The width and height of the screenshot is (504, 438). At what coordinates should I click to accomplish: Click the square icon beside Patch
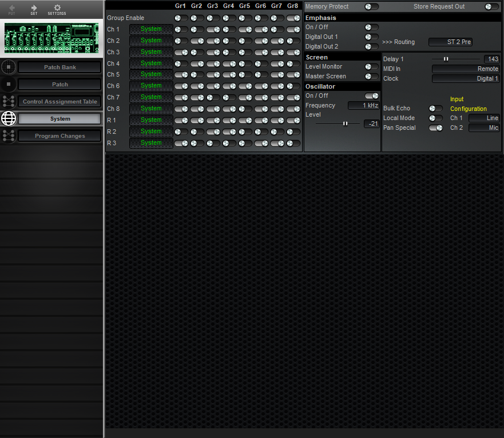pos(8,84)
